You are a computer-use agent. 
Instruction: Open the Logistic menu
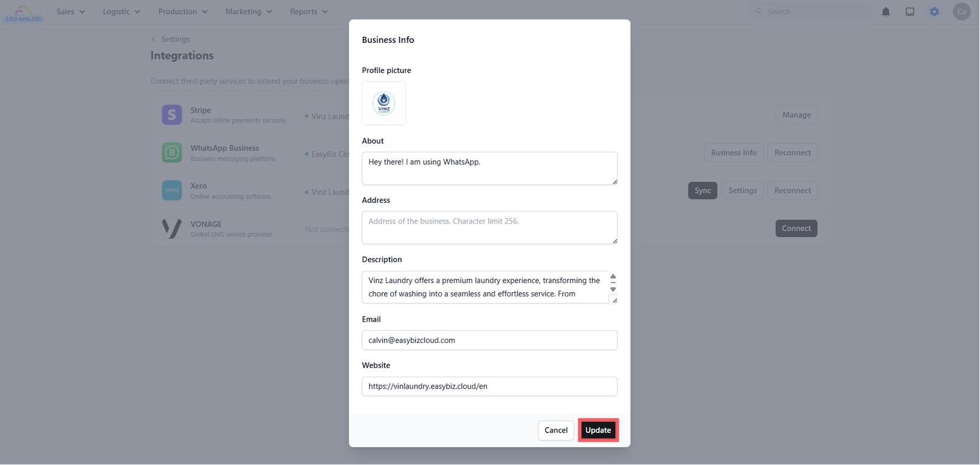coord(121,12)
